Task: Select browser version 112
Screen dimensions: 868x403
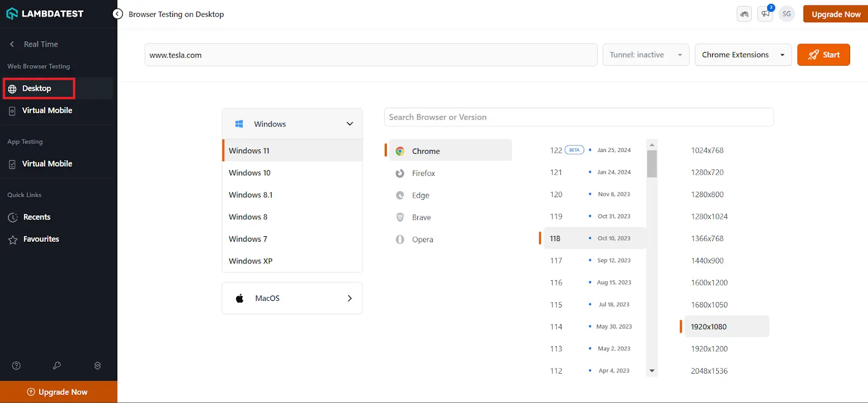Action: pyautogui.click(x=595, y=371)
